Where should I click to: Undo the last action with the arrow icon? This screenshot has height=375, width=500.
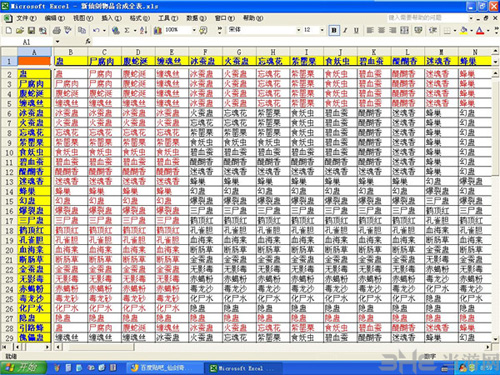click(x=96, y=30)
